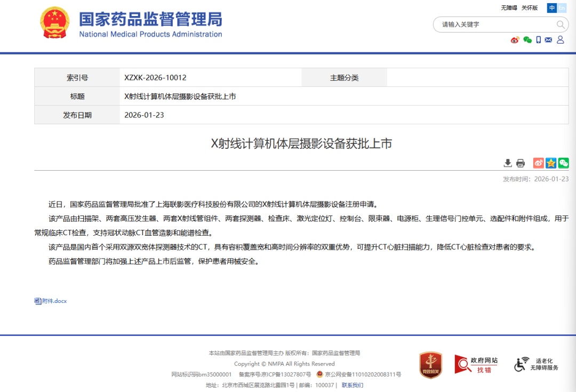Click the search magnifier icon
The width and height of the screenshot is (576, 392).
pyautogui.click(x=561, y=25)
